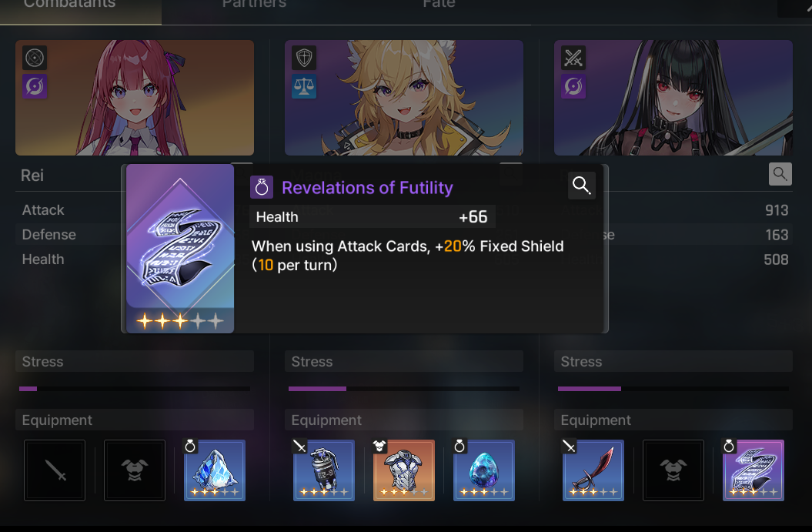Select Rei's empty armor slot
This screenshot has width=812, height=532.
pos(135,470)
